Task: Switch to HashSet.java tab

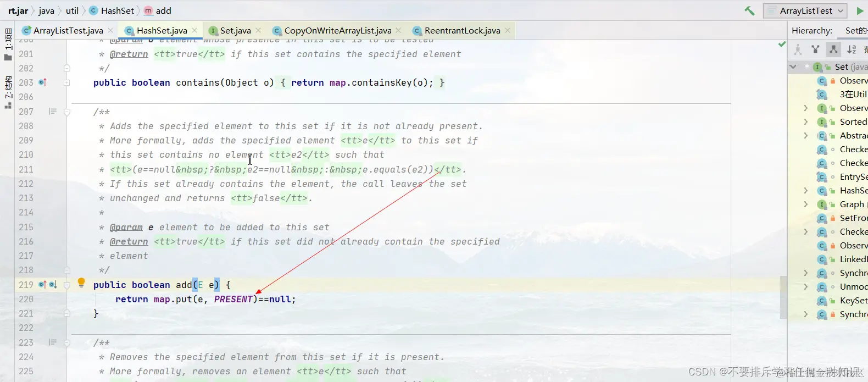Action: [162, 30]
